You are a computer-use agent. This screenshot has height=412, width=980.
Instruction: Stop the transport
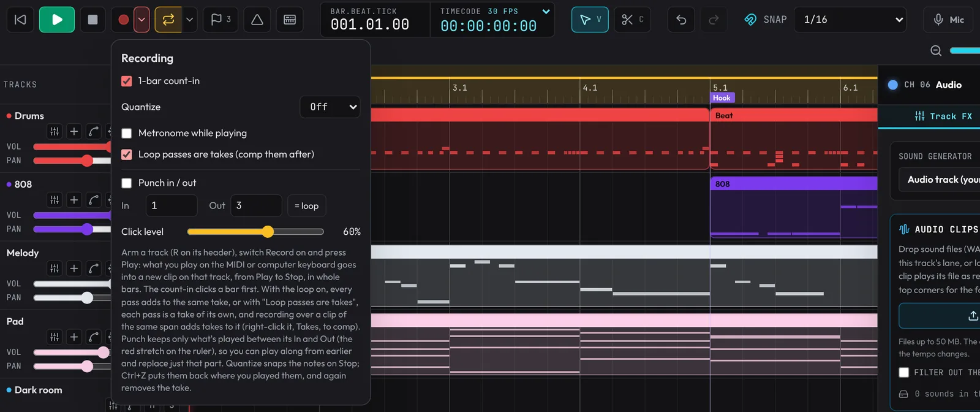click(x=92, y=20)
